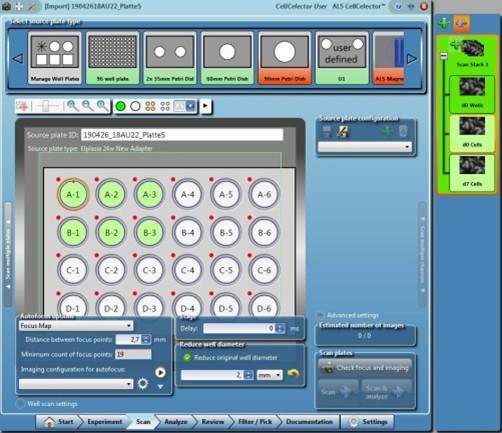The image size is (502, 433).
Task: Open the Focus Map autofocus dropdown
Action: pyautogui.click(x=76, y=326)
